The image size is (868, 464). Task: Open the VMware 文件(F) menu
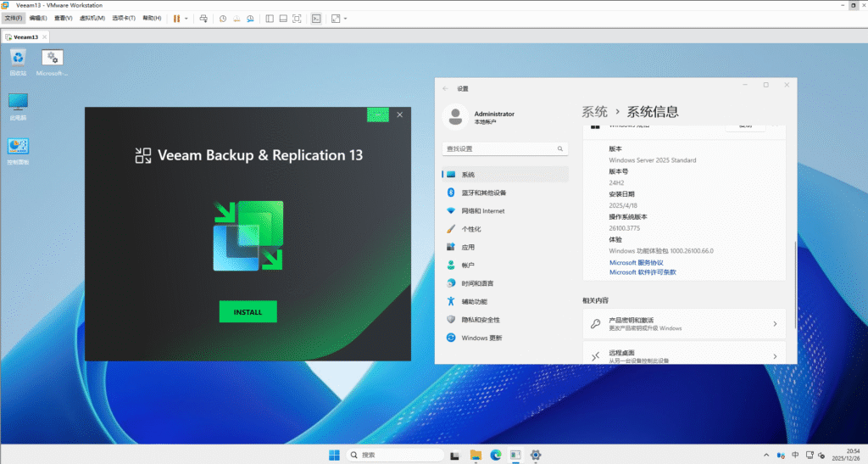(13, 18)
